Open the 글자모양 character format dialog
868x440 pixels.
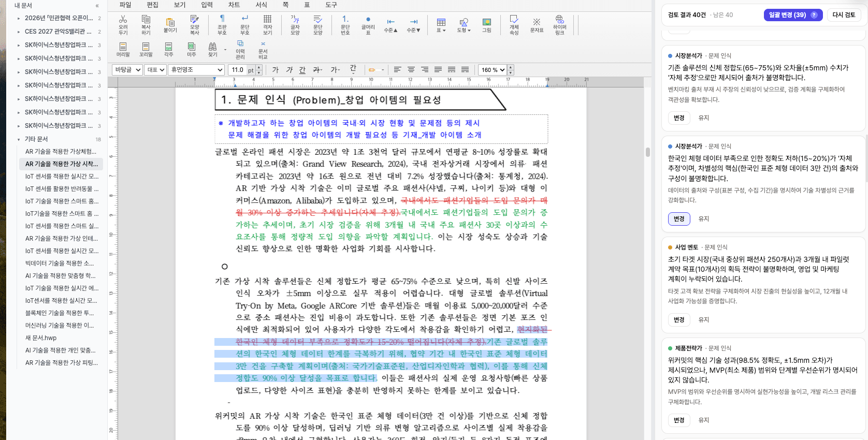295,24
